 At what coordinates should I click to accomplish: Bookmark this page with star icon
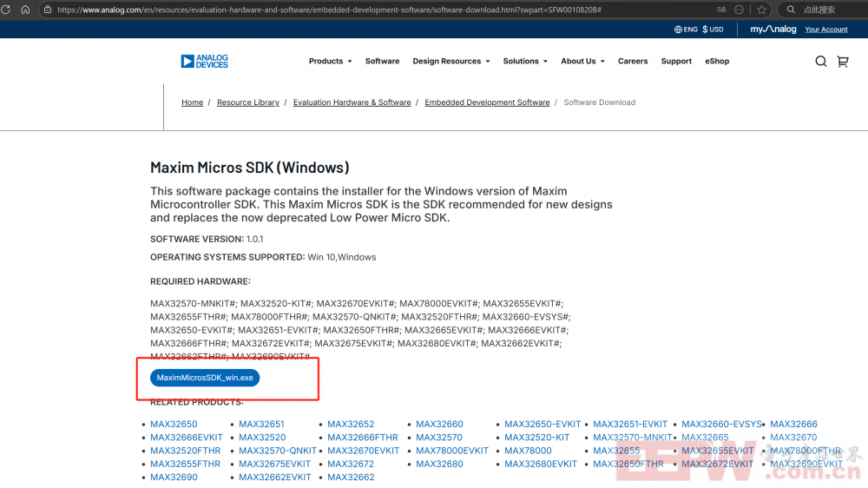762,10
